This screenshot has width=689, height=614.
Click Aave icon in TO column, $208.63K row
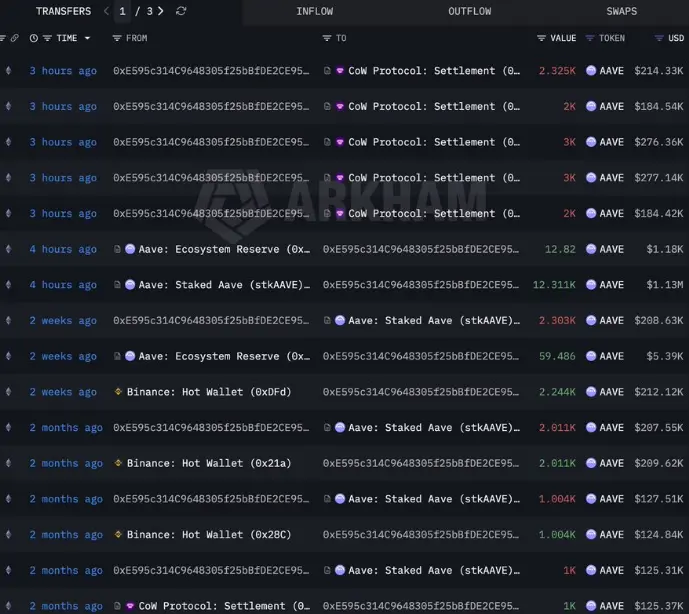(x=340, y=320)
